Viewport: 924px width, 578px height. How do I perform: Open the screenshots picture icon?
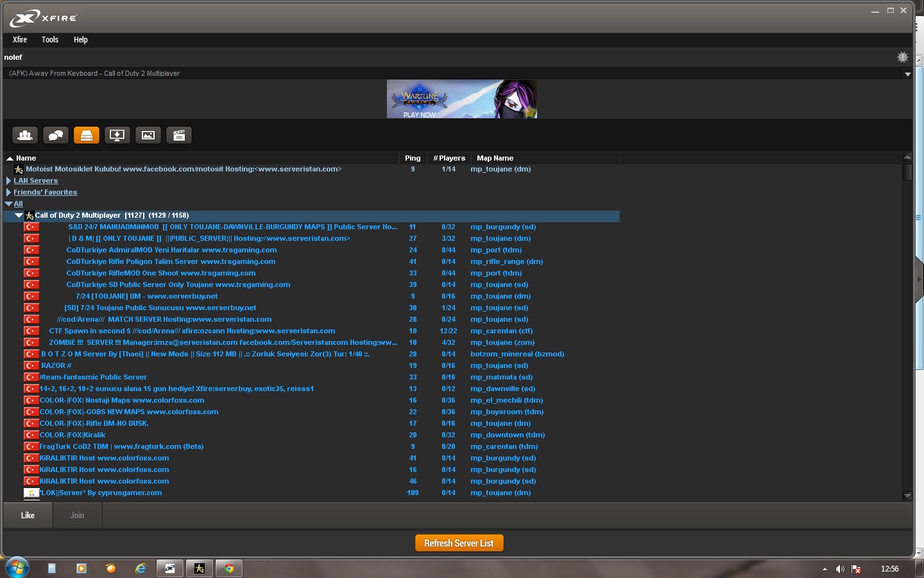click(x=148, y=135)
